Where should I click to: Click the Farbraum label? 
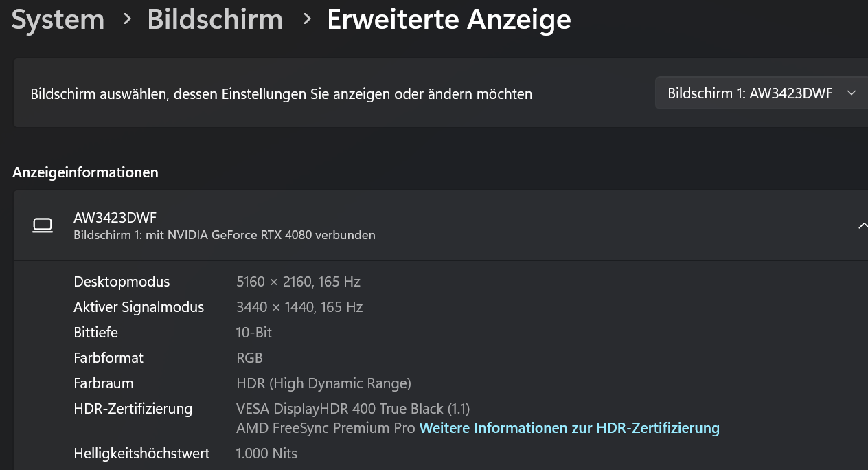click(104, 383)
